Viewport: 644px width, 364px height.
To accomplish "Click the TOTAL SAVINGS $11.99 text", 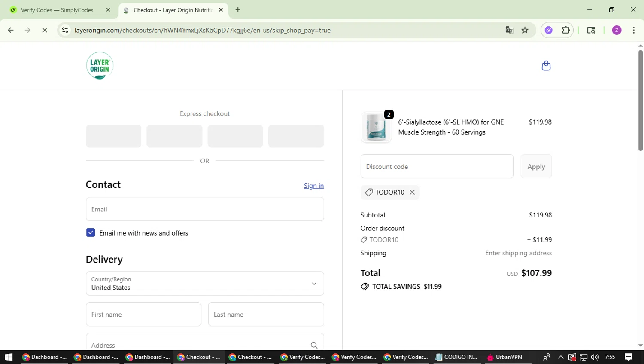I will click(407, 287).
